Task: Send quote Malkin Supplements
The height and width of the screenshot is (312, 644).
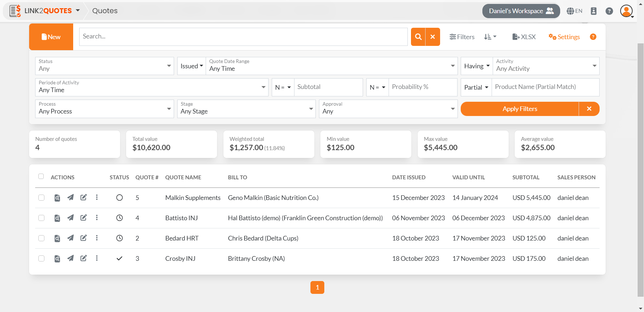Action: click(71, 197)
